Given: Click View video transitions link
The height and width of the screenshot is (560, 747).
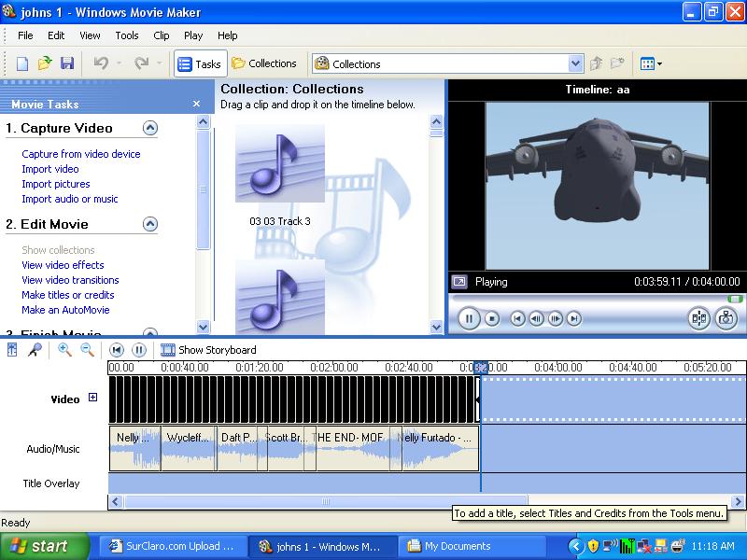Looking at the screenshot, I should pyautogui.click(x=70, y=280).
